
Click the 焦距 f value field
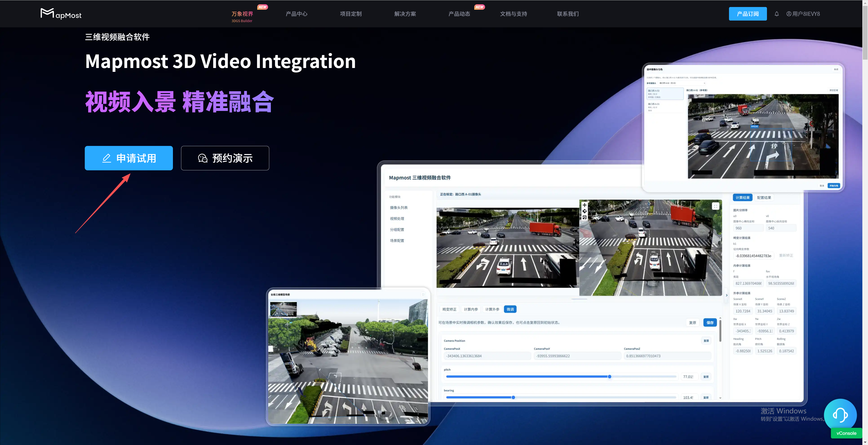pos(748,283)
